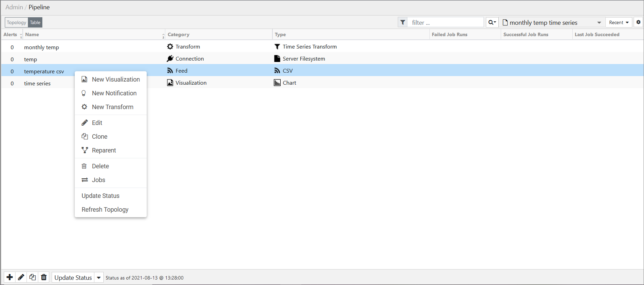The image size is (644, 285).
Task: Click the clone icon in bottom toolbar
Action: [32, 277]
